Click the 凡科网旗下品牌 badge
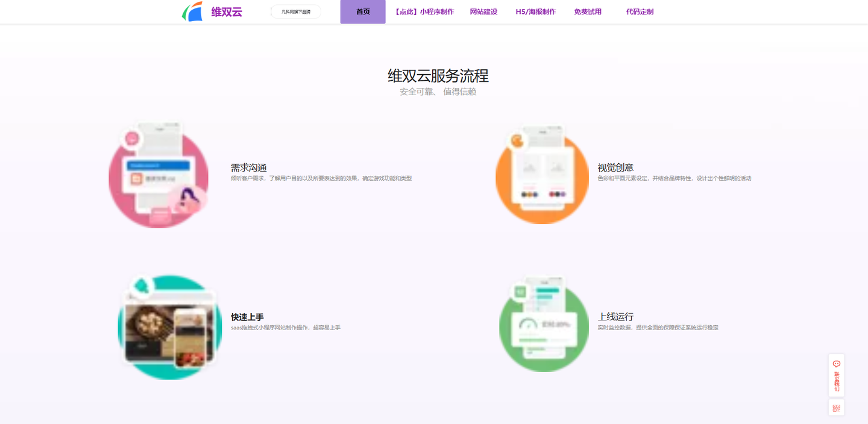868x424 pixels. (x=296, y=11)
